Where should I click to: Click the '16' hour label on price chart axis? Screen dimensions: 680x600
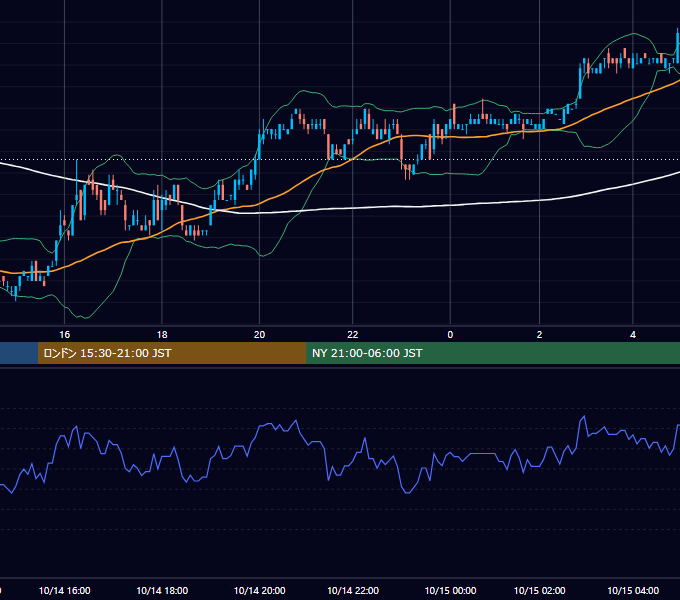(x=65, y=335)
